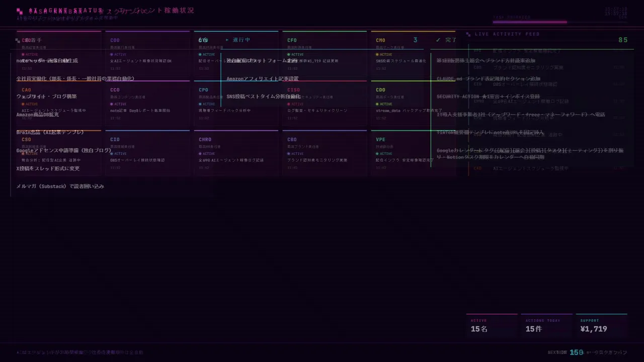Click the play arrow icon beside 進行中

pos(227,40)
